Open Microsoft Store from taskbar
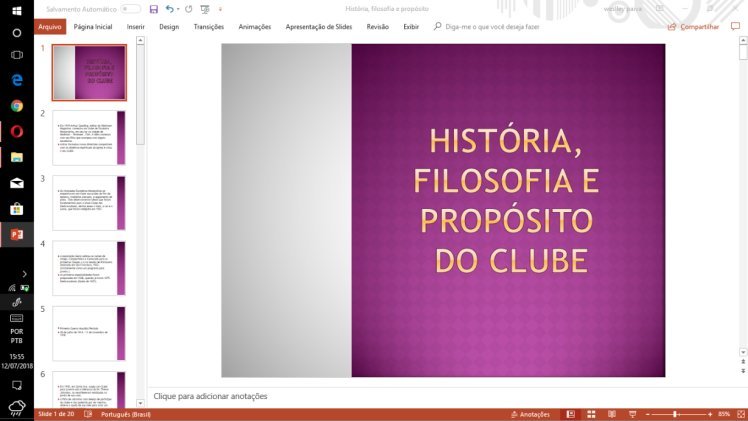Viewport: 748px width, 421px height. (17, 209)
